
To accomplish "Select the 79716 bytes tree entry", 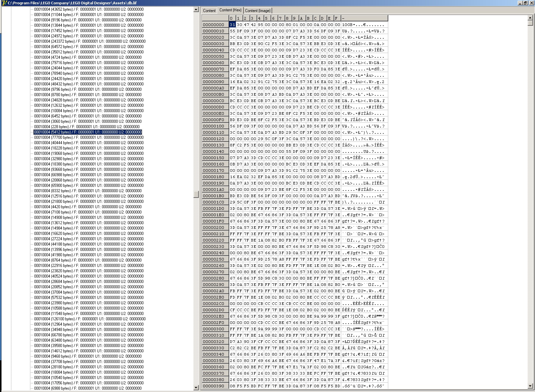I will (x=89, y=63).
